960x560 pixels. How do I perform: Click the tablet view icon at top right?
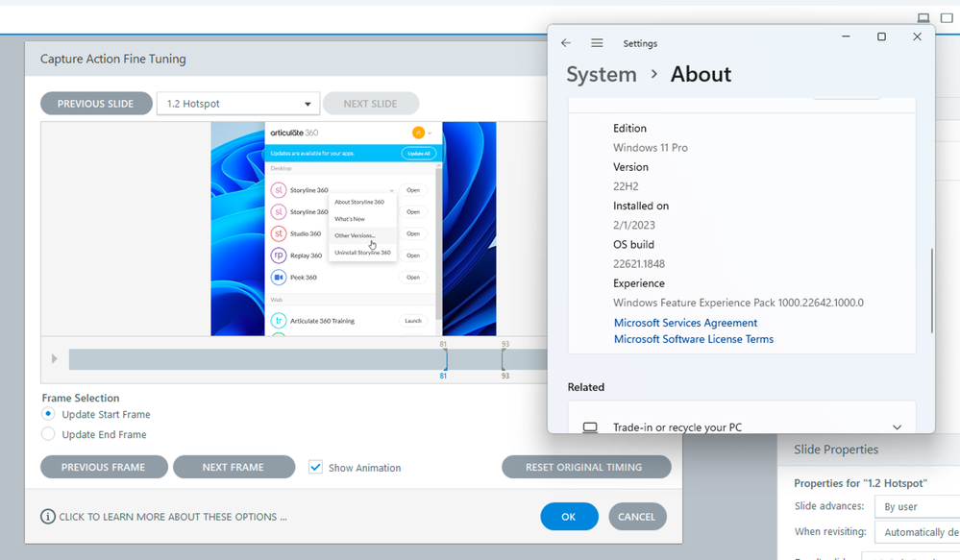click(x=947, y=18)
